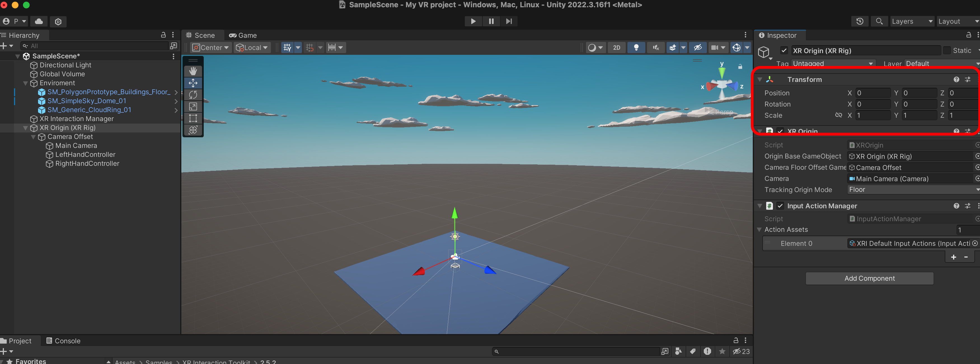Screen dimensions: 980x364
Task: Disable the Input Action Manager component
Action: 780,205
